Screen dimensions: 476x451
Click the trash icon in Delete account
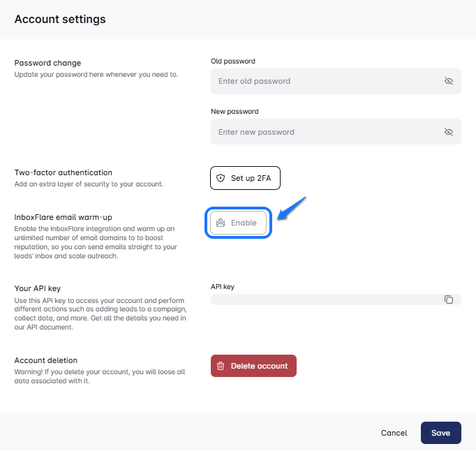[x=221, y=366]
